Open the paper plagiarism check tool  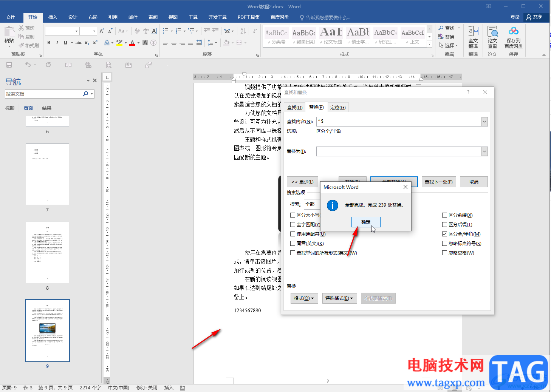(x=492, y=37)
